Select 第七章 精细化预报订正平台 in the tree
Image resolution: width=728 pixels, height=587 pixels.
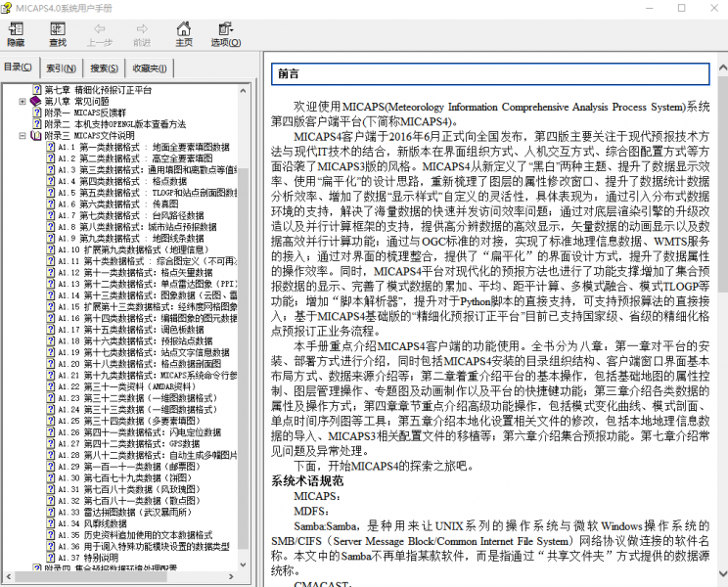[x=97, y=89]
